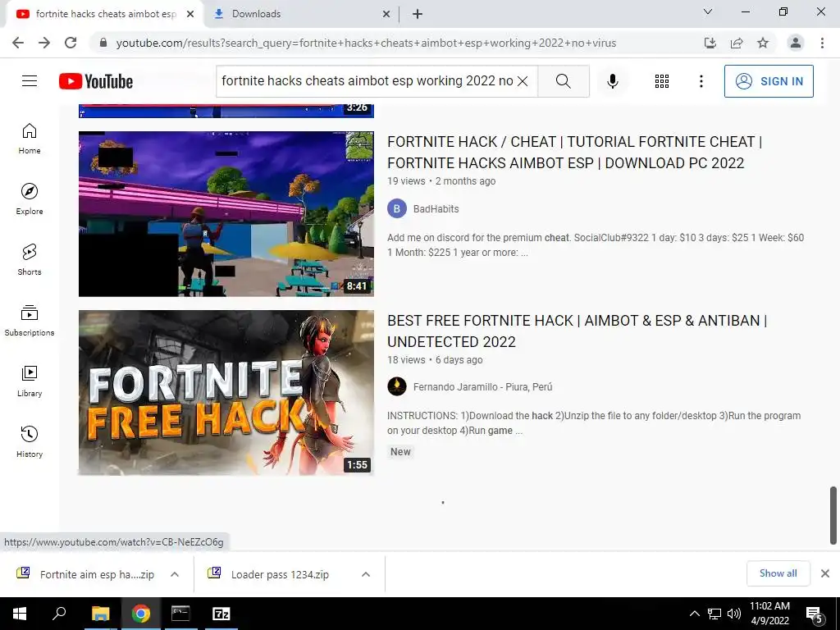Close the fortnite hacks YouTube tab
The width and height of the screenshot is (840, 630).
tap(190, 15)
